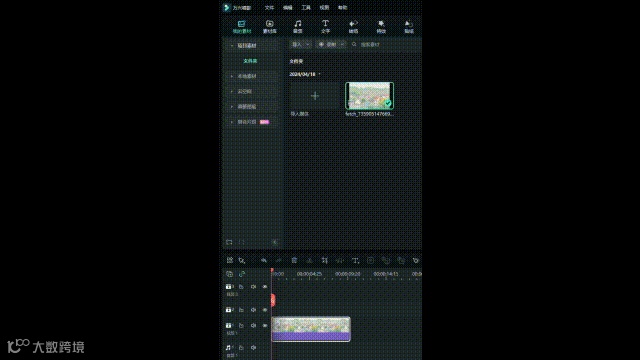Open the 文件 menu
640x360 pixels.
point(269,8)
